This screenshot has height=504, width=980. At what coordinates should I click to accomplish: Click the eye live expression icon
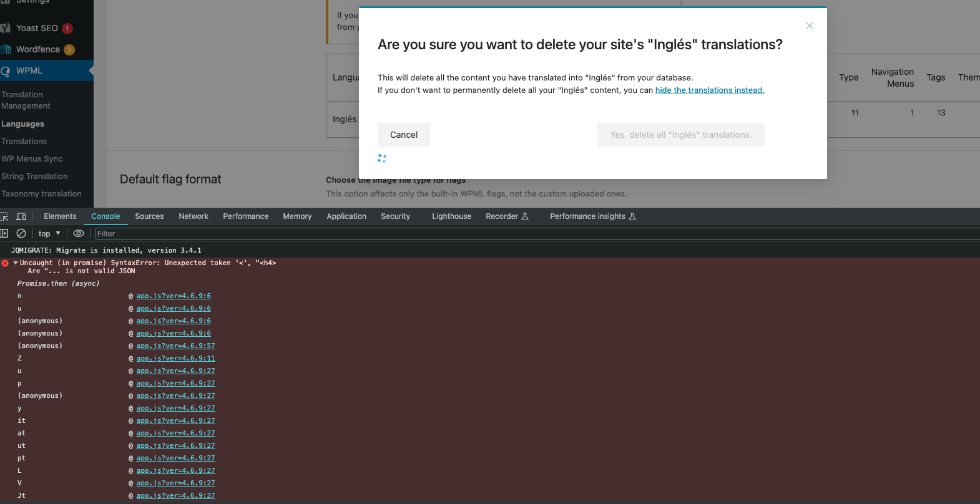click(x=79, y=233)
